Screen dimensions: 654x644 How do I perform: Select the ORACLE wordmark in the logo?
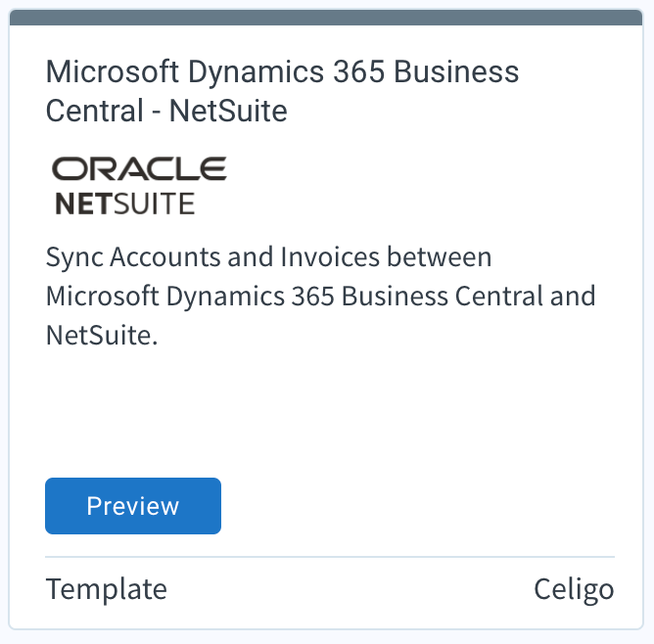139,168
